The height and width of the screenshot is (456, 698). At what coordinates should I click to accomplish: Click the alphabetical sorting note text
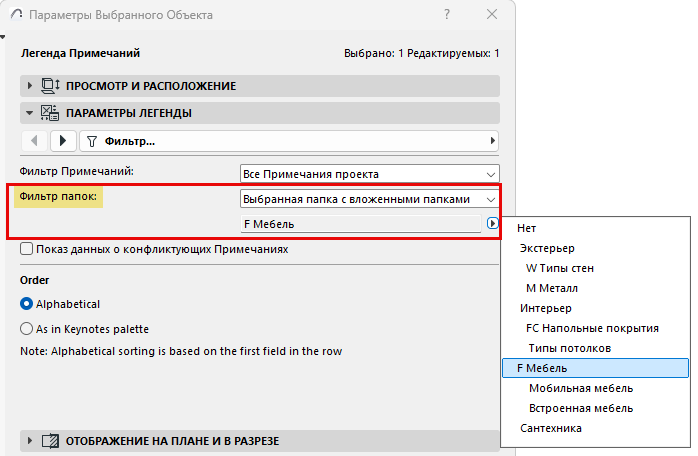[181, 351]
